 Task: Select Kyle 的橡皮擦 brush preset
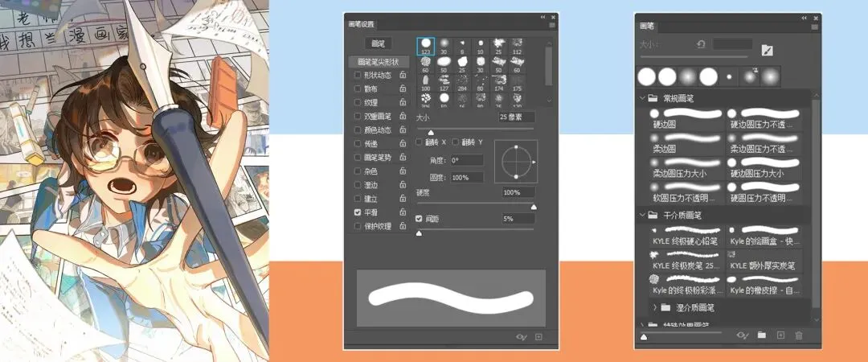(764, 285)
